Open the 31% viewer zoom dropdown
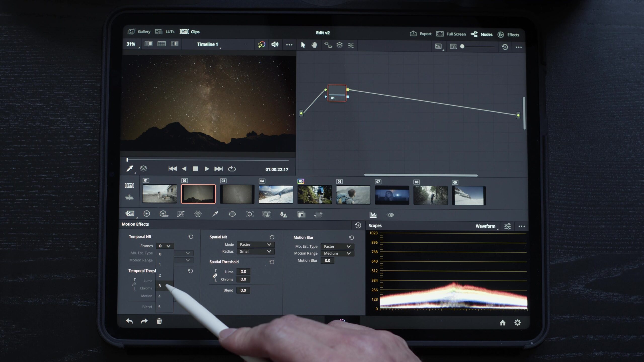The height and width of the screenshot is (362, 644). tap(132, 44)
